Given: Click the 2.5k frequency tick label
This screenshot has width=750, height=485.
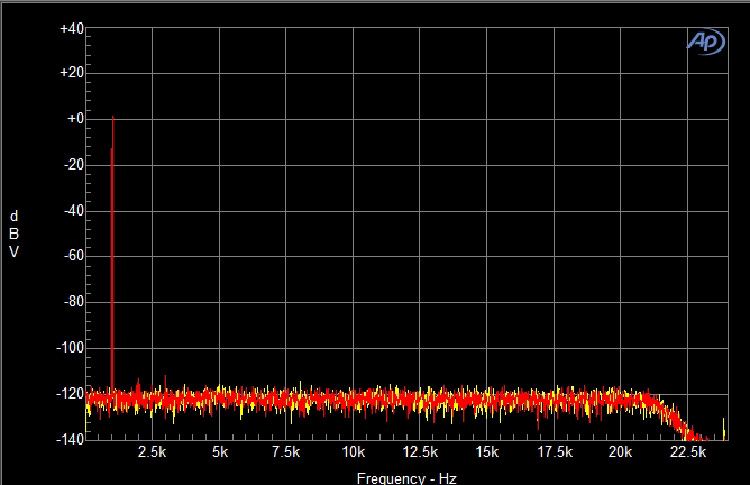Looking at the screenshot, I should click(x=152, y=453).
